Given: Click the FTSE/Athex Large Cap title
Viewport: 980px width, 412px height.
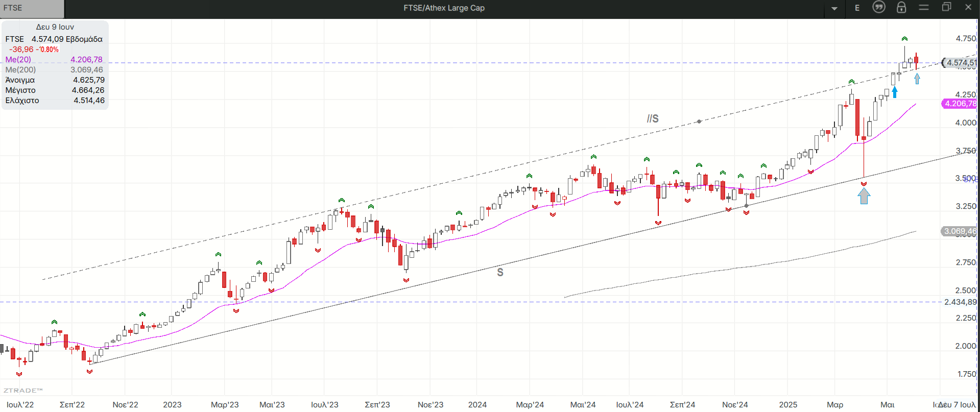Looking at the screenshot, I should pos(444,8).
